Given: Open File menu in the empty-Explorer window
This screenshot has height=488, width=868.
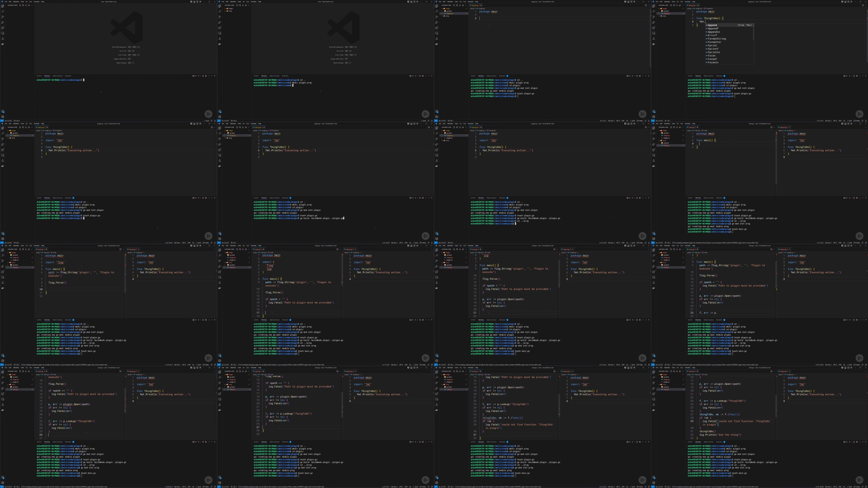Looking at the screenshot, I should click(6, 2).
